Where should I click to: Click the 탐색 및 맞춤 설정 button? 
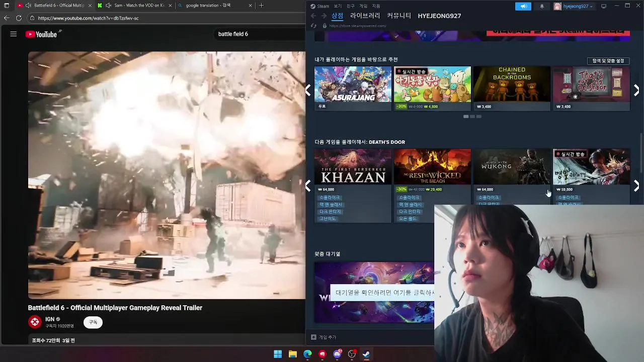(x=608, y=61)
